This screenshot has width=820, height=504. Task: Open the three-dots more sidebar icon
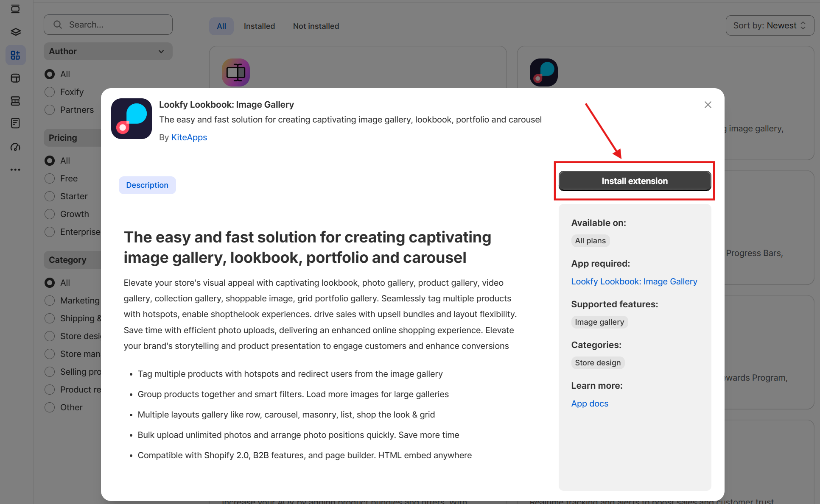[15, 170]
